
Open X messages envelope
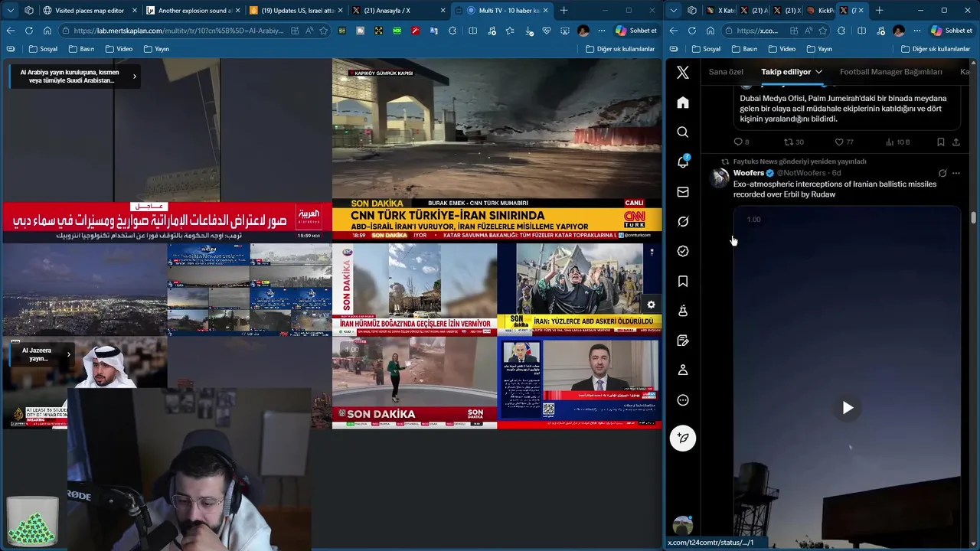point(683,192)
